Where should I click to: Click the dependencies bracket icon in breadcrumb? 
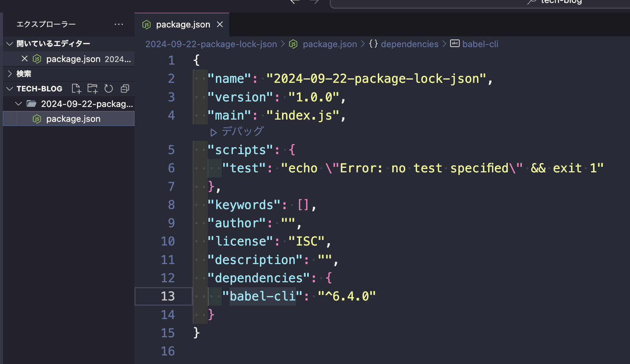373,43
